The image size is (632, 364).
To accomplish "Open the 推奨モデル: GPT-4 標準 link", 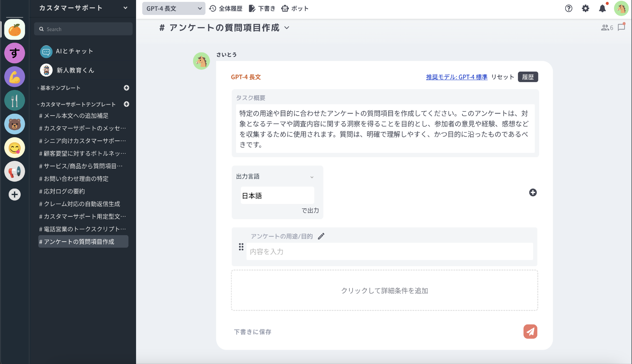I will tap(456, 77).
